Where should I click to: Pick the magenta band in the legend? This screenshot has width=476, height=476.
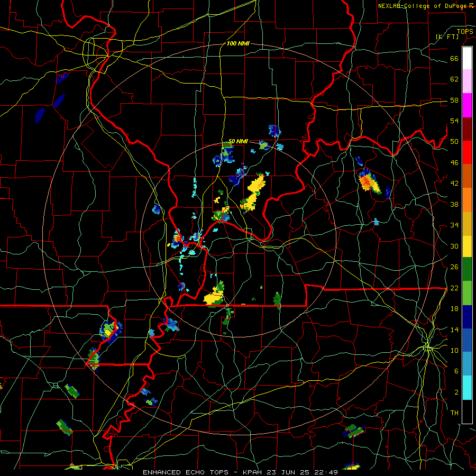(x=467, y=105)
